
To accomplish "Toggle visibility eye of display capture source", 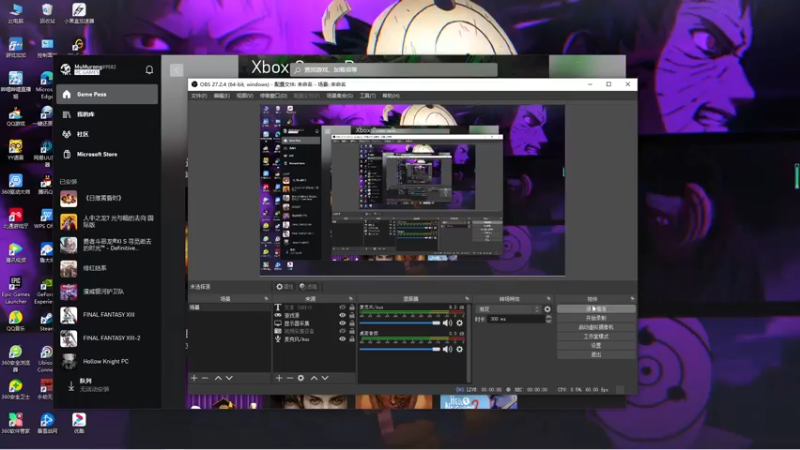I will tap(342, 323).
